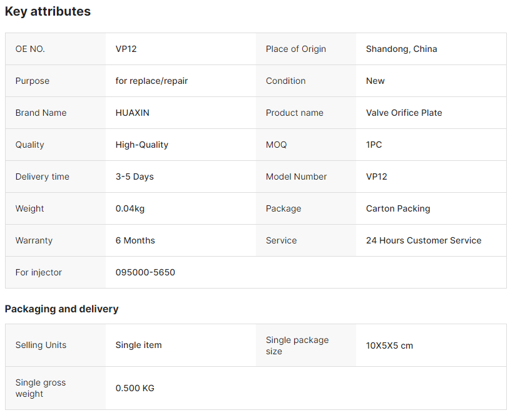
Task: Select the HUAXIN brand name value
Action: coord(132,113)
